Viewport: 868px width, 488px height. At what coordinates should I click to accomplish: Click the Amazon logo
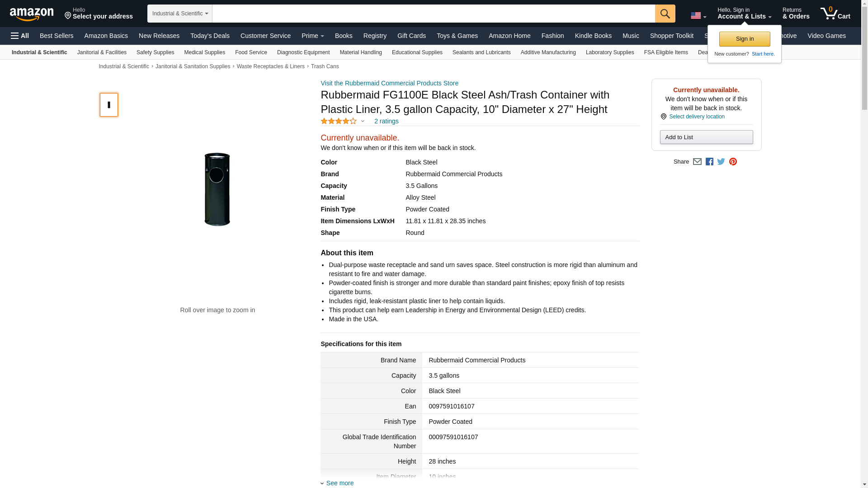tap(32, 14)
